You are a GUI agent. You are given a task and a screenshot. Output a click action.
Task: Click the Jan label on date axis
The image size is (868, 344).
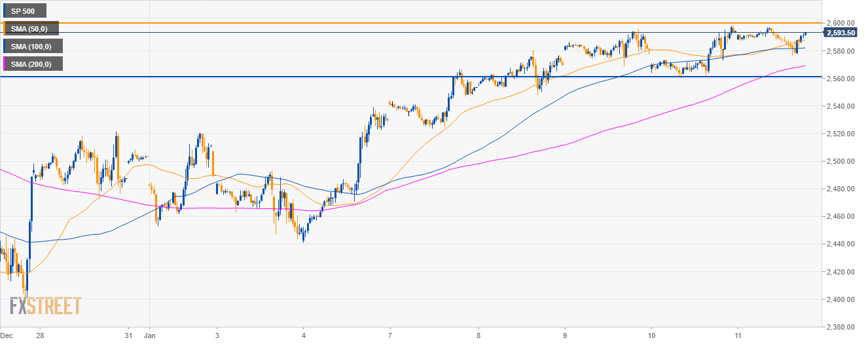coord(151,336)
